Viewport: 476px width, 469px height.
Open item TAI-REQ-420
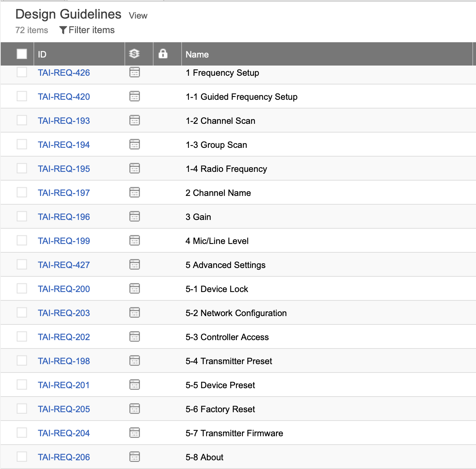click(x=64, y=96)
